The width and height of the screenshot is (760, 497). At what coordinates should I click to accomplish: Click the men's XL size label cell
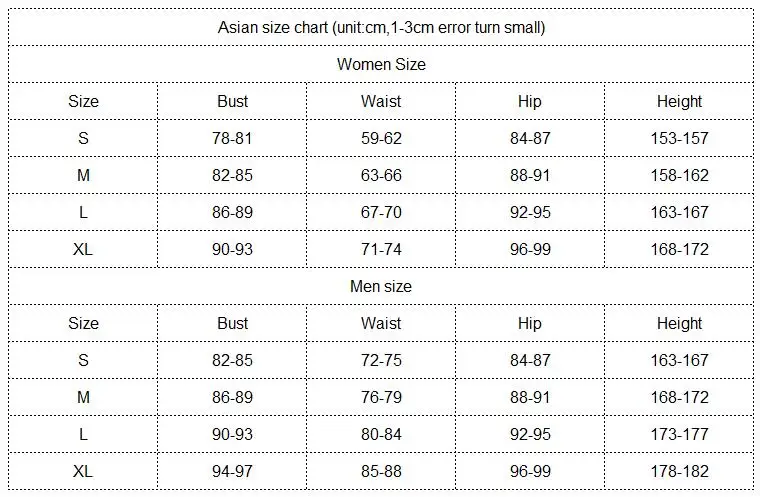[83, 471]
